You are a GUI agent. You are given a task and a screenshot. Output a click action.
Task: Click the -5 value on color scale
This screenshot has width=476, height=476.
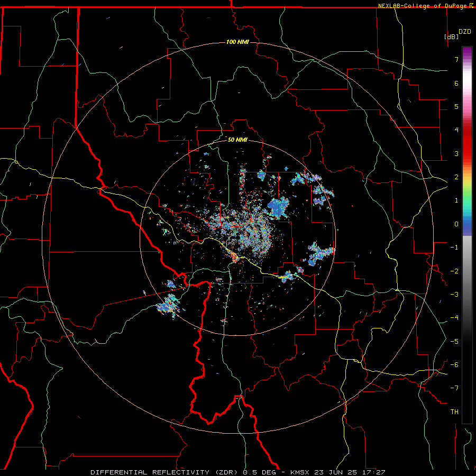(454, 342)
